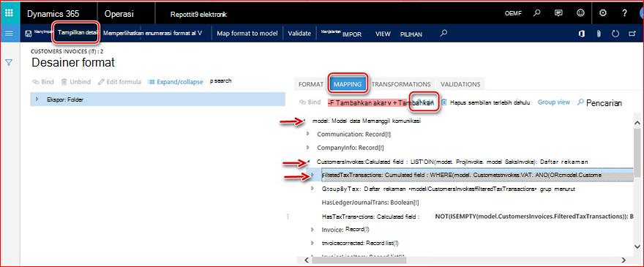Expand the CompanyInfo: Record node
Viewport: 644px width, 267px height.
pos(308,147)
